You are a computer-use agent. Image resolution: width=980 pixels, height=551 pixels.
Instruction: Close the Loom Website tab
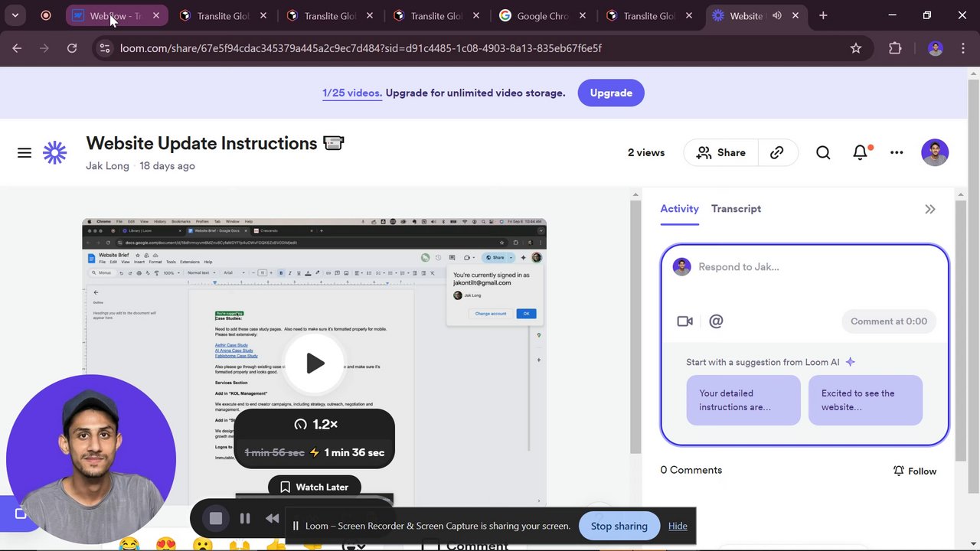(x=795, y=15)
